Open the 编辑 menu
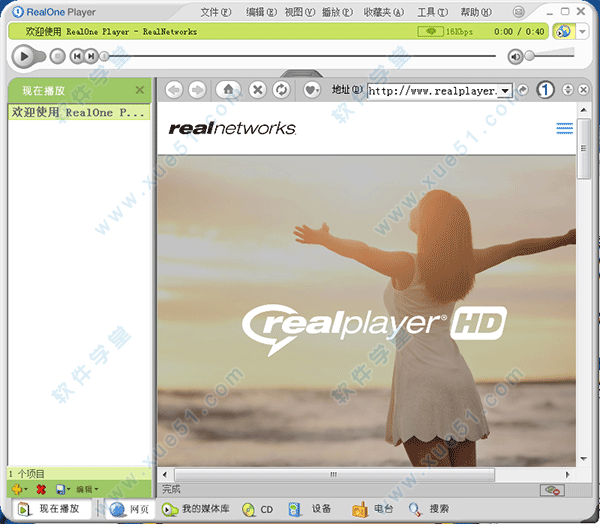Image resolution: width=600 pixels, height=524 pixels. pos(261,12)
